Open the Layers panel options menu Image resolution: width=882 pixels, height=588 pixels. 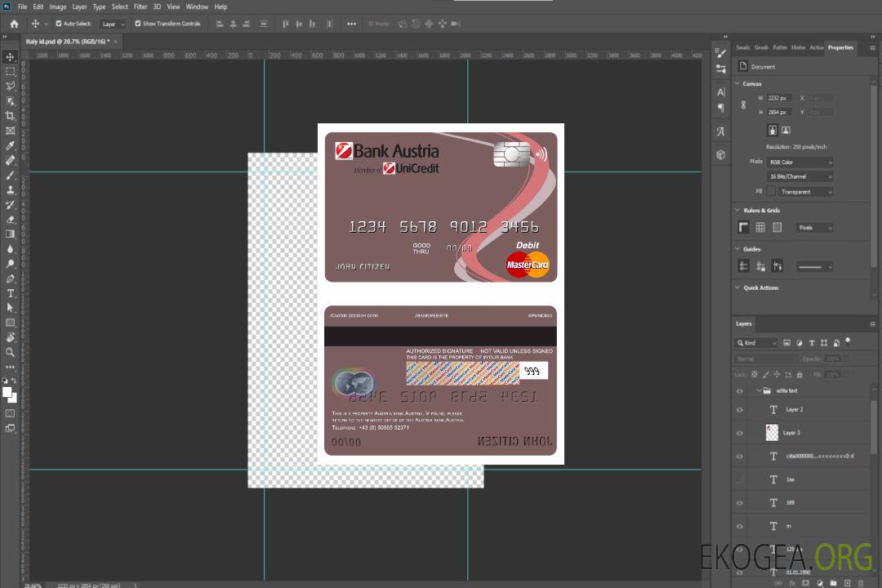pyautogui.click(x=872, y=324)
